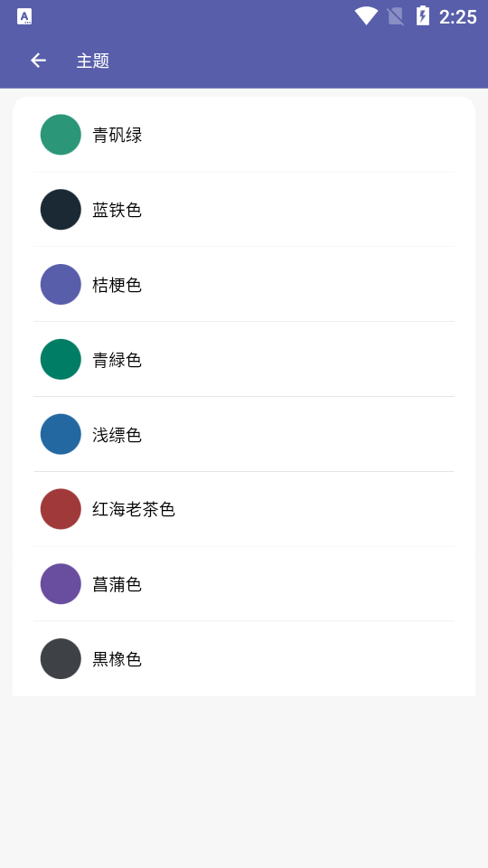Switch to 桔梗色 theme text
The image size is (488, 868).
117,285
